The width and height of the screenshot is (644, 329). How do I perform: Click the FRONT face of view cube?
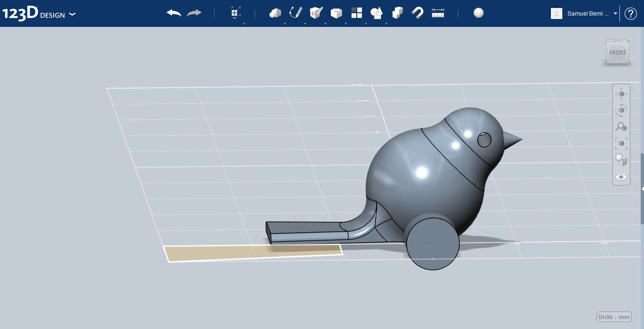coord(618,52)
